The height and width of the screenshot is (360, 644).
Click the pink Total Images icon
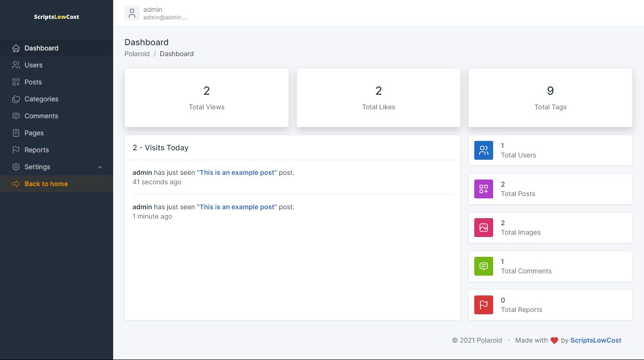click(483, 228)
